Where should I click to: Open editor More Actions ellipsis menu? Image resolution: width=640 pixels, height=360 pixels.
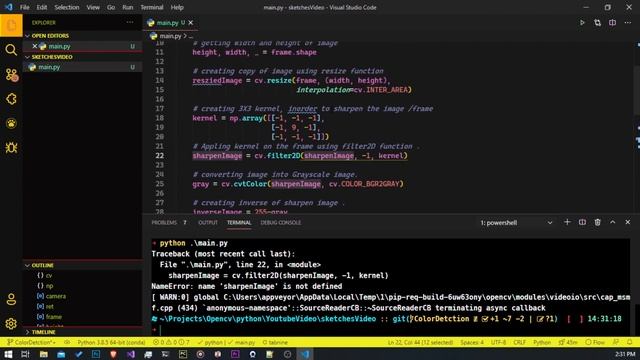[628, 23]
